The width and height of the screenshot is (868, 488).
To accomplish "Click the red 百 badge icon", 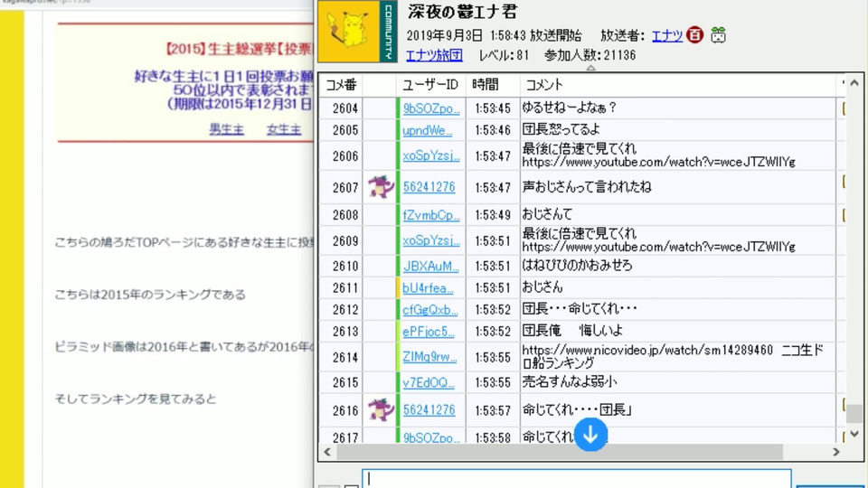I will click(694, 35).
